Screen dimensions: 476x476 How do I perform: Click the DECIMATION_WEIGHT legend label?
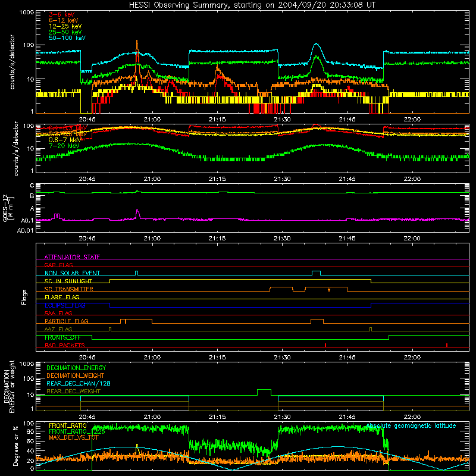tap(76, 375)
